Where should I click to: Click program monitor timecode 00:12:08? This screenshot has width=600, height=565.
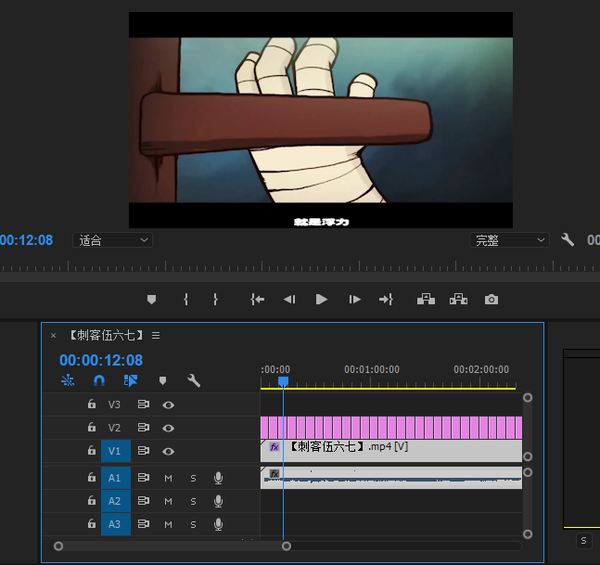[26, 240]
